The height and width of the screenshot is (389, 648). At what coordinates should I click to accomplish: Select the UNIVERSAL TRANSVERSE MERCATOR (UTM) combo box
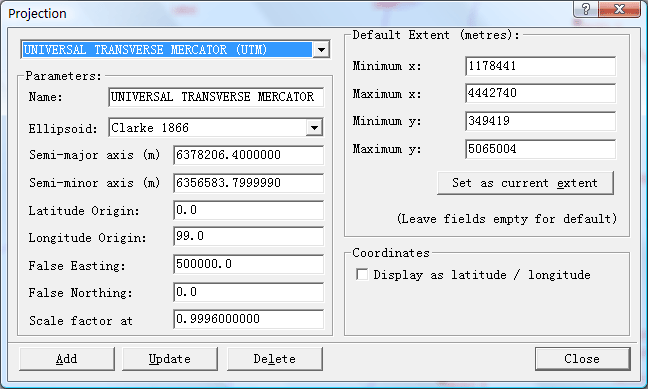pyautogui.click(x=175, y=50)
